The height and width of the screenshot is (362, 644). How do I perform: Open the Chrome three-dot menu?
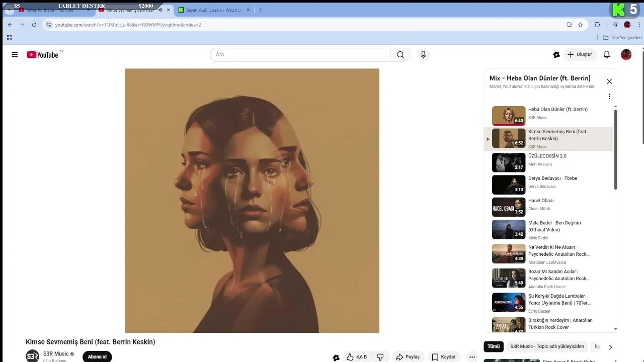click(639, 25)
